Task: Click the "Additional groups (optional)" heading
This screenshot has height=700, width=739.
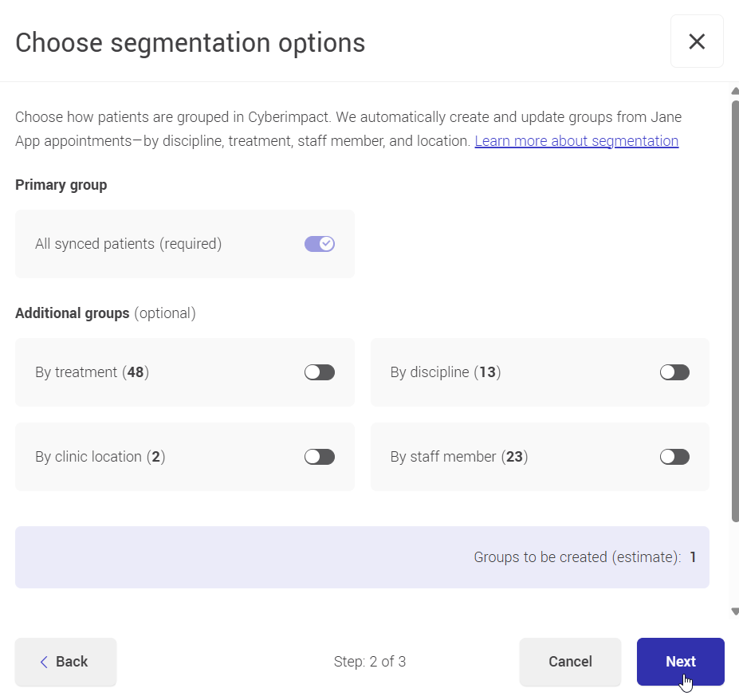Action: click(x=104, y=313)
